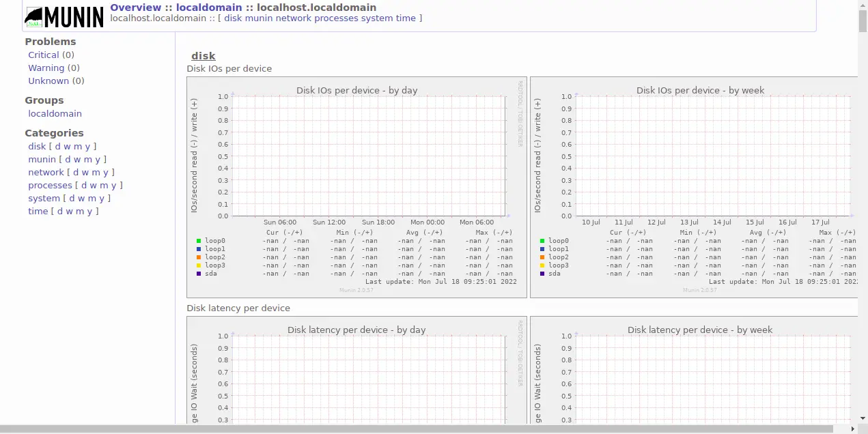The height and width of the screenshot is (434, 868).
Task: Open the 'm' month view for disk
Action: 79,146
